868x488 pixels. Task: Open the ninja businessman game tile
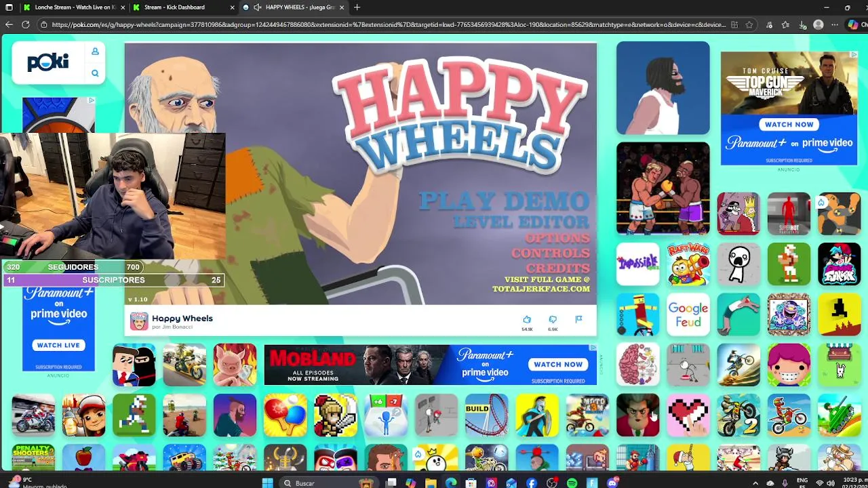pyautogui.click(x=134, y=365)
